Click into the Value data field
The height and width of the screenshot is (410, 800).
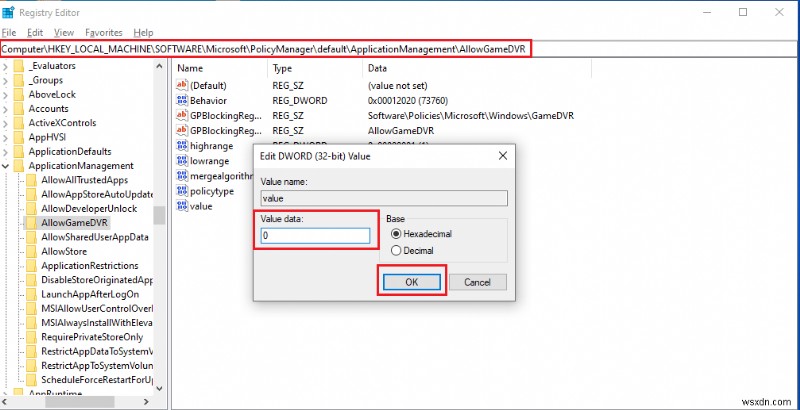coord(315,236)
